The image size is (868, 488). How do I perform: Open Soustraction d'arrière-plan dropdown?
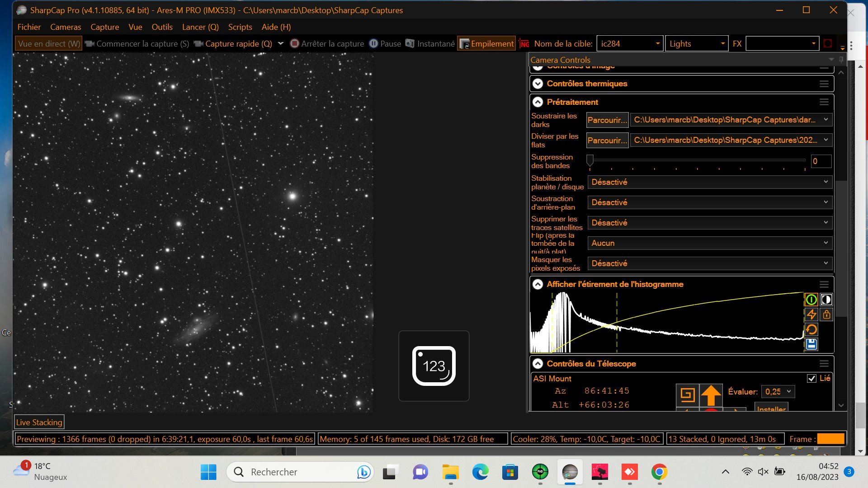(710, 202)
